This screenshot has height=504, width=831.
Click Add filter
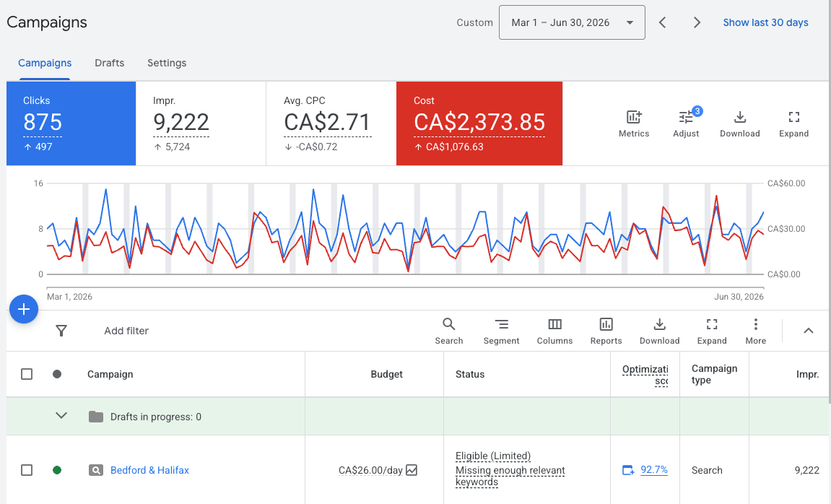(x=126, y=331)
